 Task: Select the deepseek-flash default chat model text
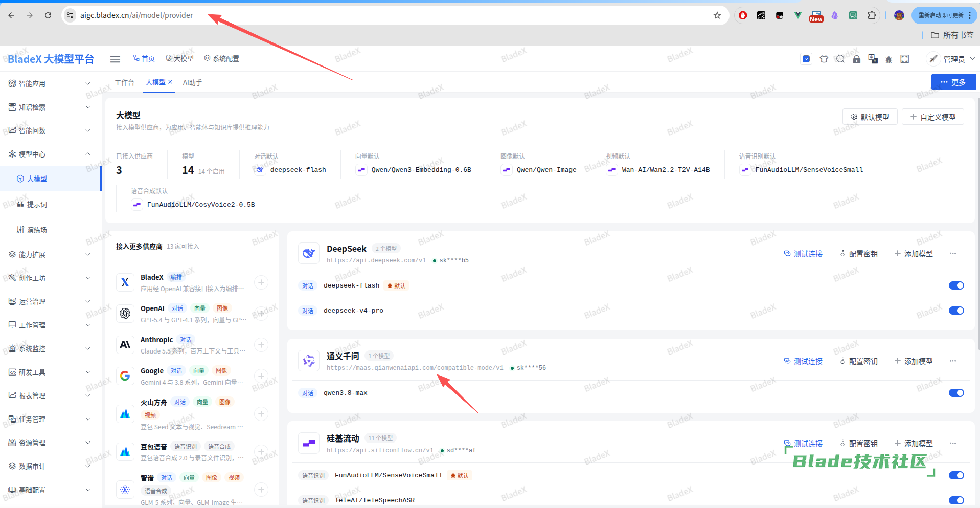coord(298,170)
